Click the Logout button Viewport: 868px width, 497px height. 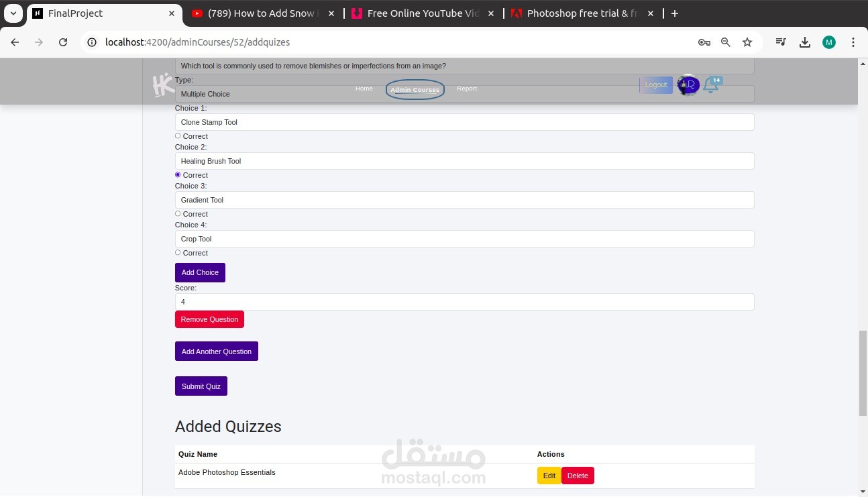point(656,85)
